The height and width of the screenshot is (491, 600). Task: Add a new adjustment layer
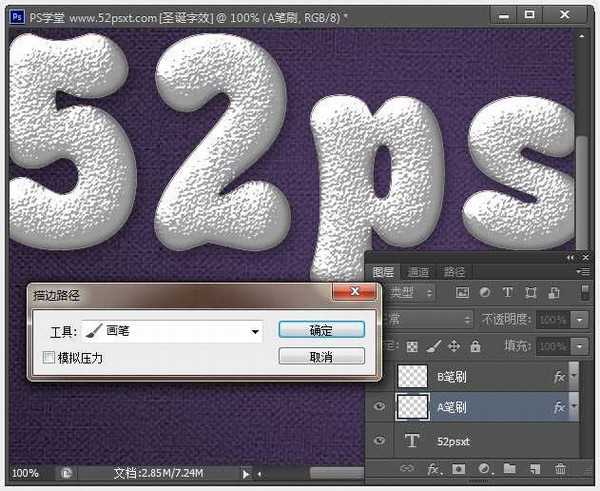(484, 468)
